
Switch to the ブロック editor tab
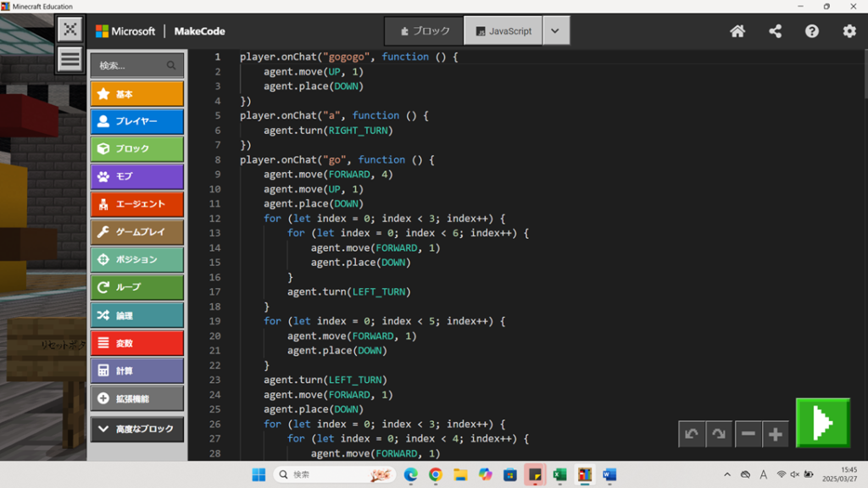pyautogui.click(x=425, y=30)
